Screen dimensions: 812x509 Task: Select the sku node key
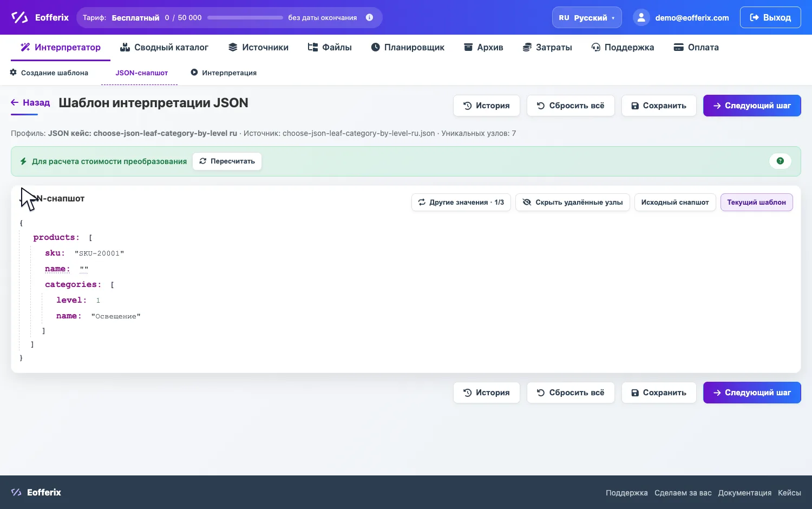click(55, 253)
